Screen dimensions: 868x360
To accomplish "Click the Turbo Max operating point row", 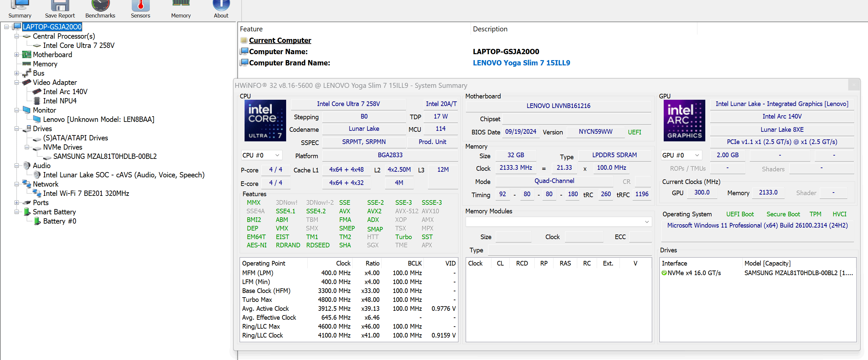I will 349,300.
